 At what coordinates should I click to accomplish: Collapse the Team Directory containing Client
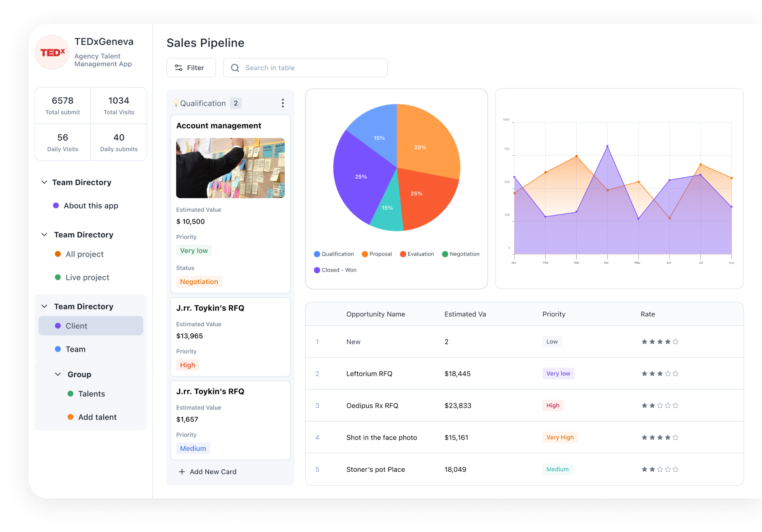pos(44,306)
